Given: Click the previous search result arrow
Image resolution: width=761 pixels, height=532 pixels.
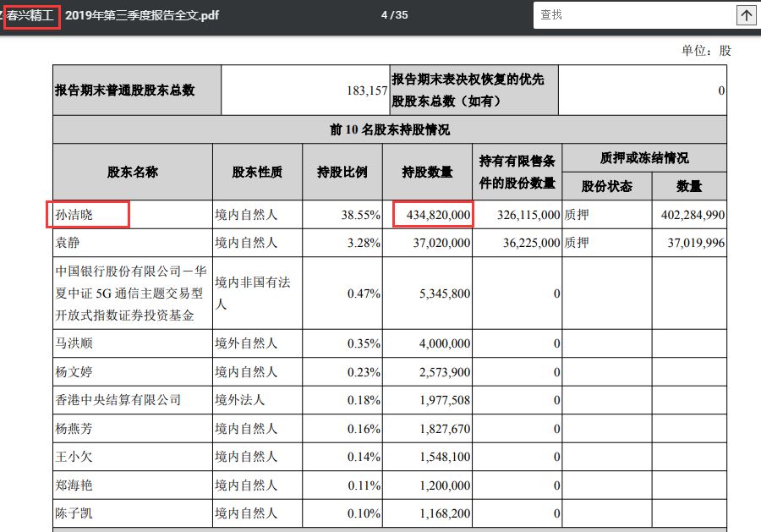Looking at the screenshot, I should click(x=747, y=15).
